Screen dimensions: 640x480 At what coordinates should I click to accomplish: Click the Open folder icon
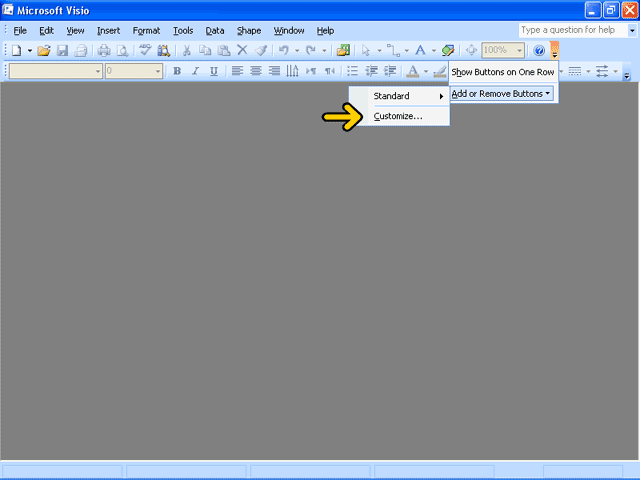point(44,50)
